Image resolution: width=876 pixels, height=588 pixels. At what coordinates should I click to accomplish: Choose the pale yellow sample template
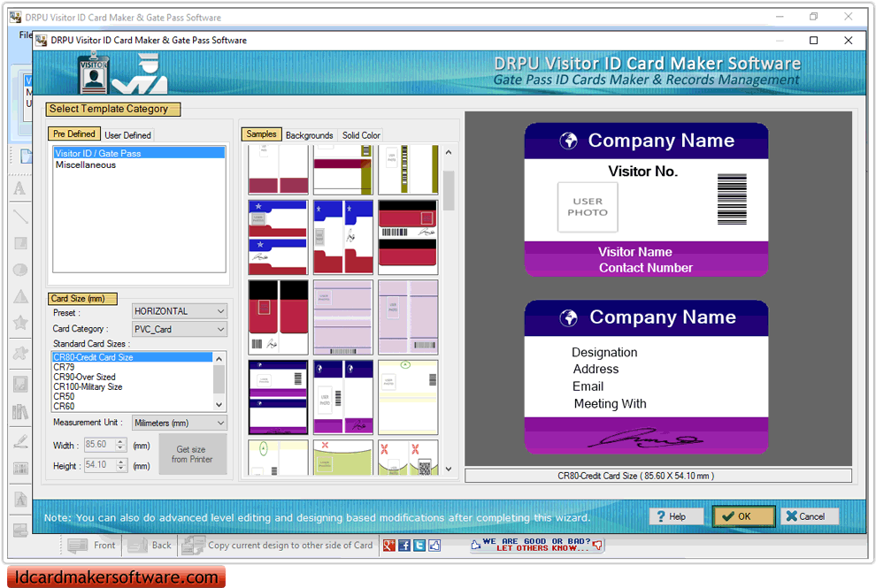pyautogui.click(x=408, y=397)
